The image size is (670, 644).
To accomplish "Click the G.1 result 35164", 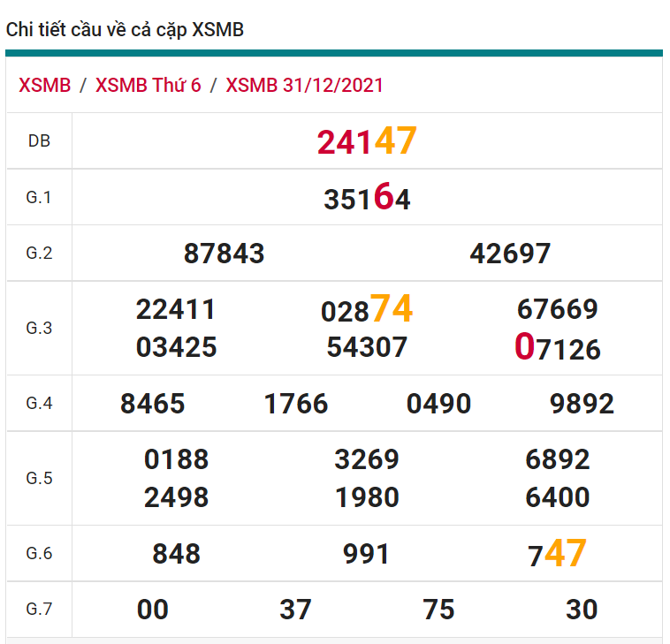I will 367,199.
